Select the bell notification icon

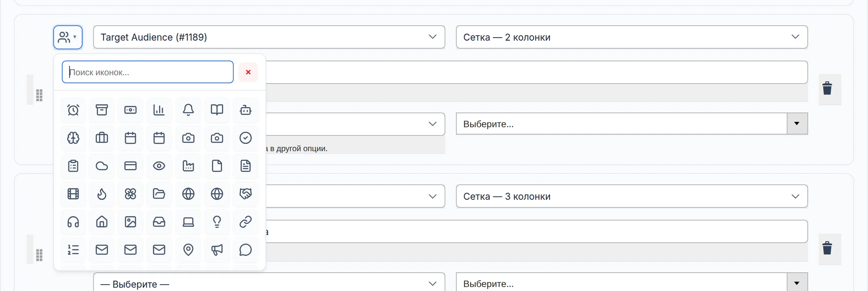pyautogui.click(x=188, y=110)
